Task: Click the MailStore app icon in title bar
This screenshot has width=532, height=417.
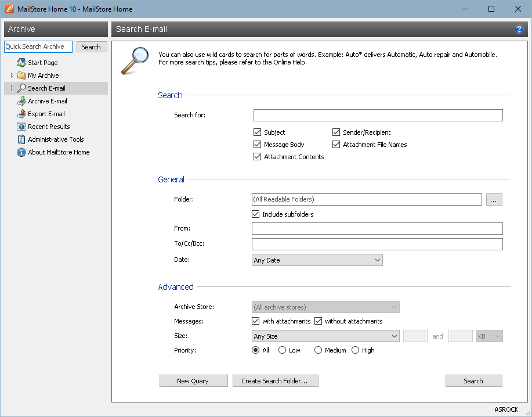Action: [x=9, y=9]
